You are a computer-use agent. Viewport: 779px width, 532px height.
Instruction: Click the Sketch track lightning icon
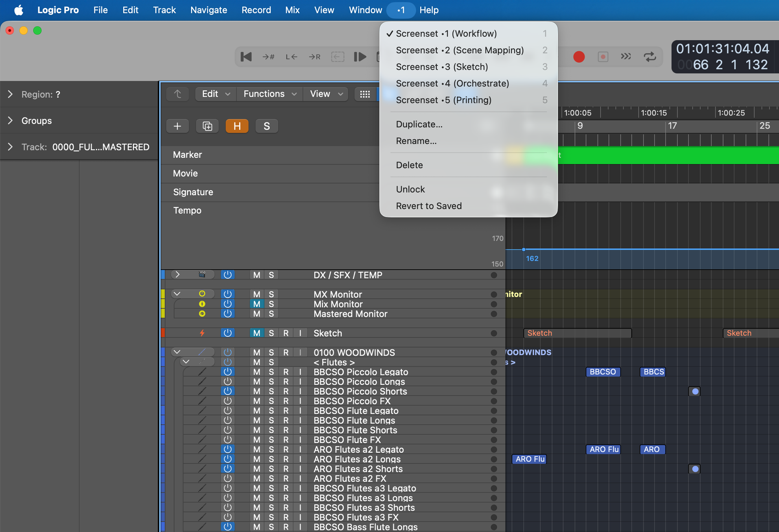[202, 333]
